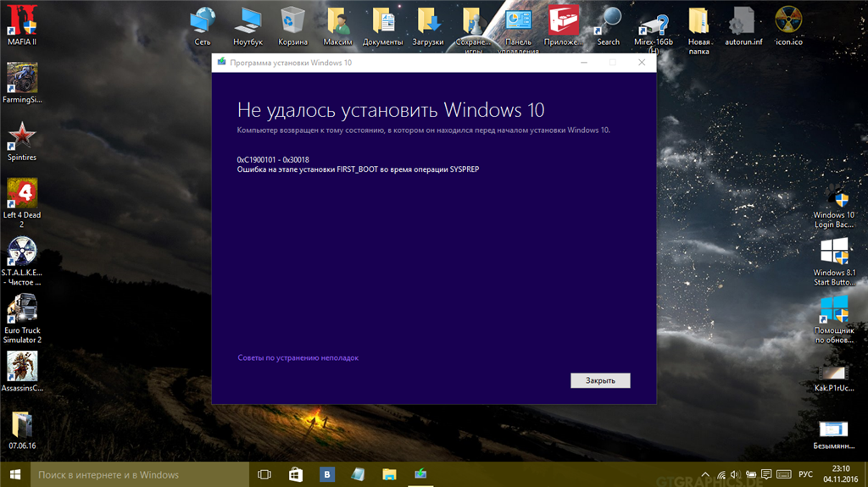Open the touch keyboard tray icon

(783, 474)
